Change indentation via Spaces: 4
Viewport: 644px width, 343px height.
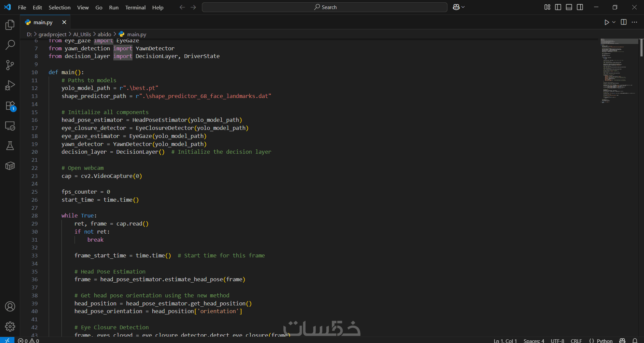click(x=534, y=340)
